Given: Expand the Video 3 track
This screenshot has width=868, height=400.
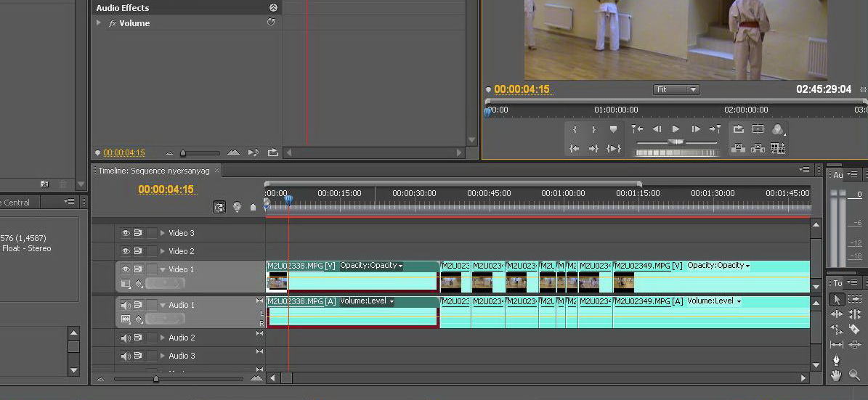Looking at the screenshot, I should (x=163, y=233).
